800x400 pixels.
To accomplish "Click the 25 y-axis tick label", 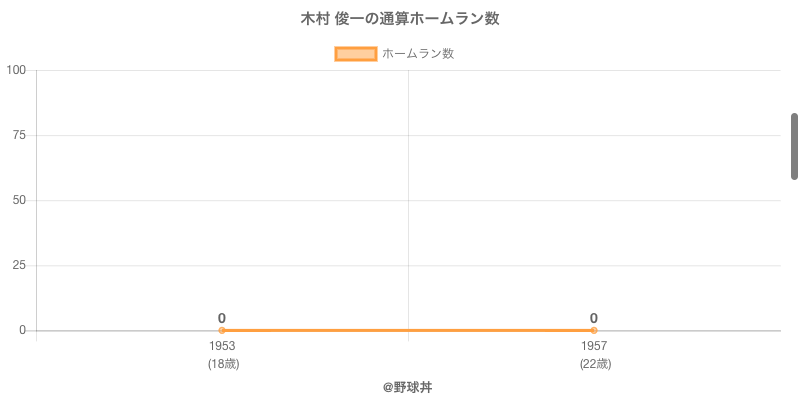I will point(19,265).
